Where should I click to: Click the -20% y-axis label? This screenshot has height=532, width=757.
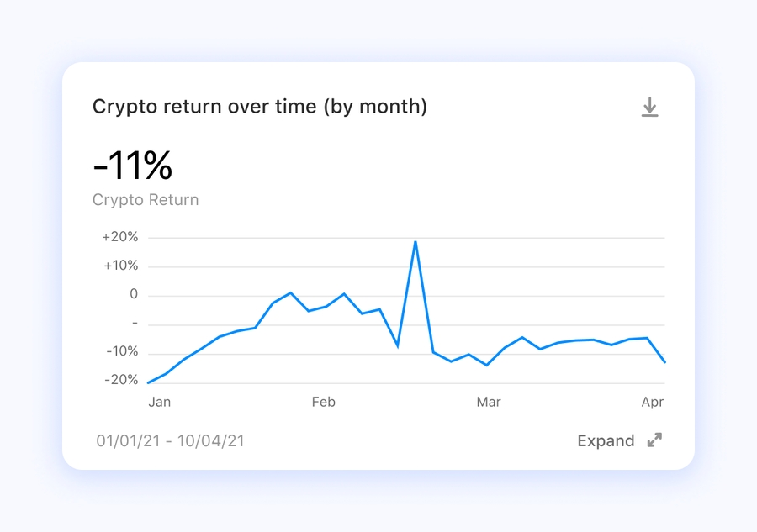pos(121,380)
